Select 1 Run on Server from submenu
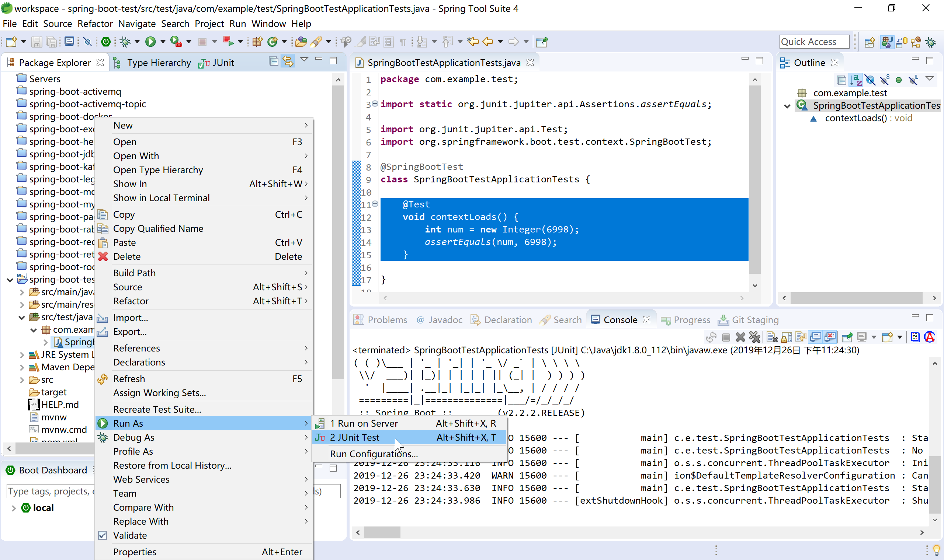944x560 pixels. point(409,423)
